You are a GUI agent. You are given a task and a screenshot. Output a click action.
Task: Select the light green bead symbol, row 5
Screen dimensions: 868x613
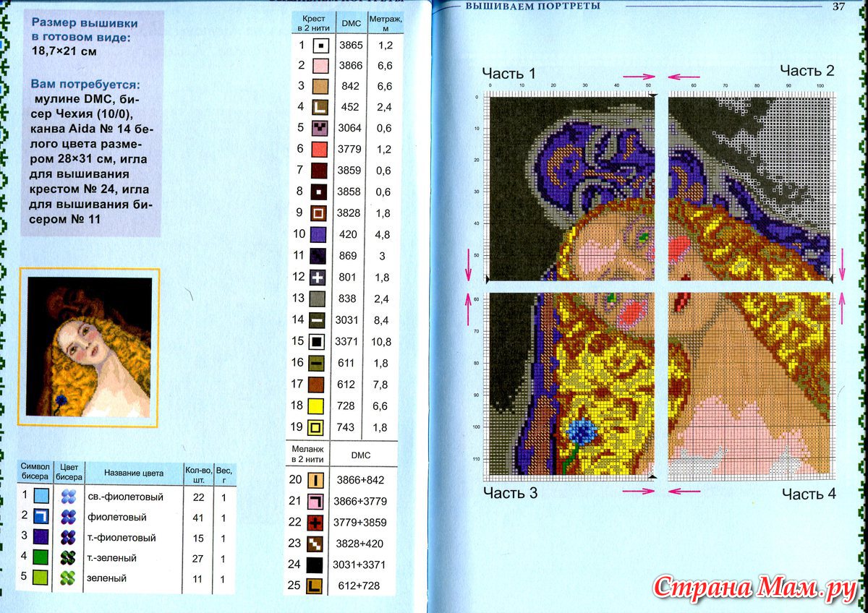click(x=42, y=578)
